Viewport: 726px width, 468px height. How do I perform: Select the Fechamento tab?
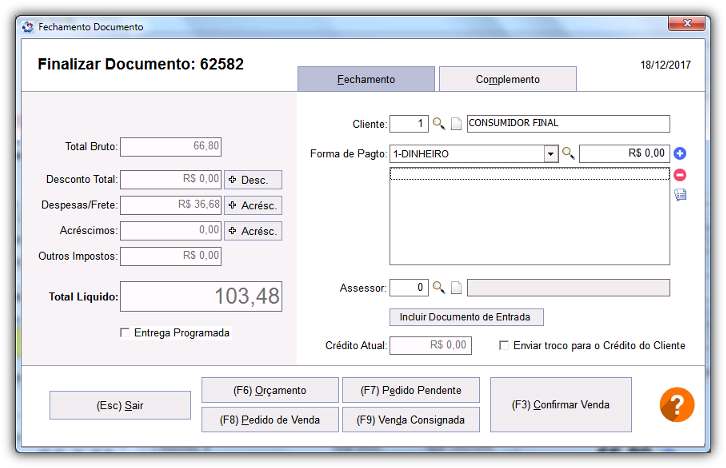pyautogui.click(x=366, y=79)
